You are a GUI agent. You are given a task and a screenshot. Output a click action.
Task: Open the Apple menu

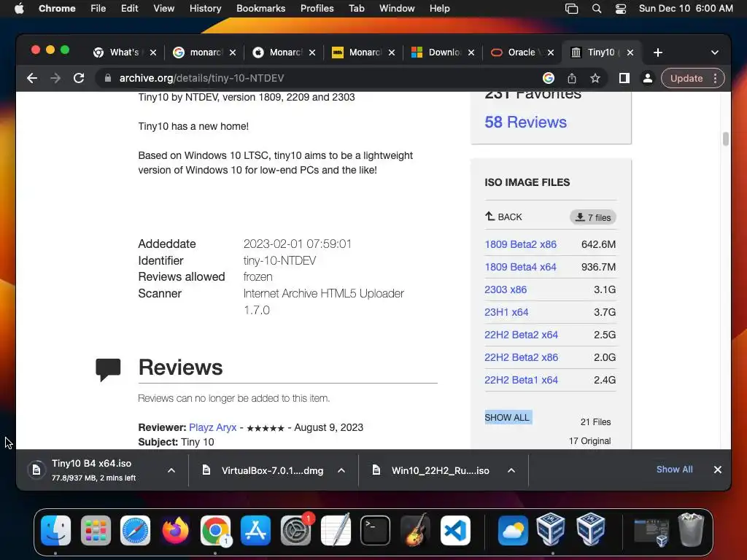coord(19,9)
